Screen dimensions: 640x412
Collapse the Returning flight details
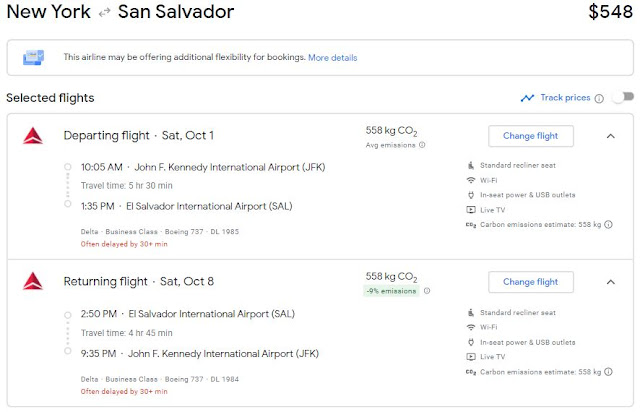point(610,282)
